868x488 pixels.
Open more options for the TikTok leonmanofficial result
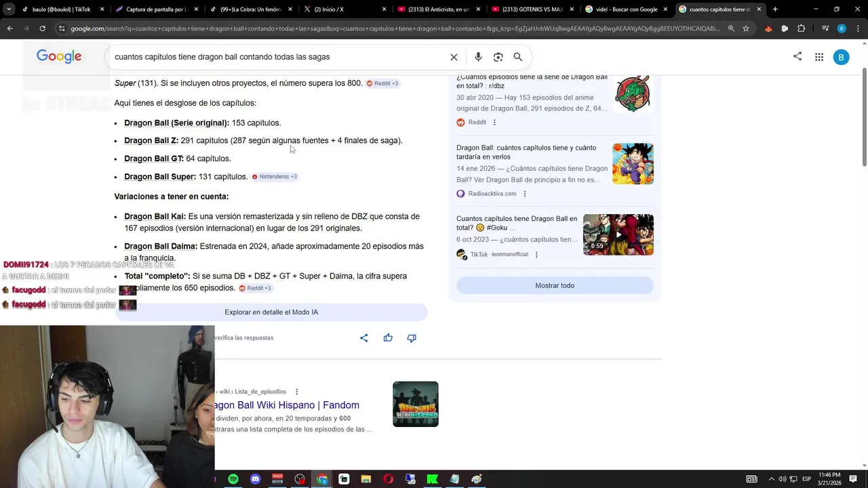click(x=536, y=255)
